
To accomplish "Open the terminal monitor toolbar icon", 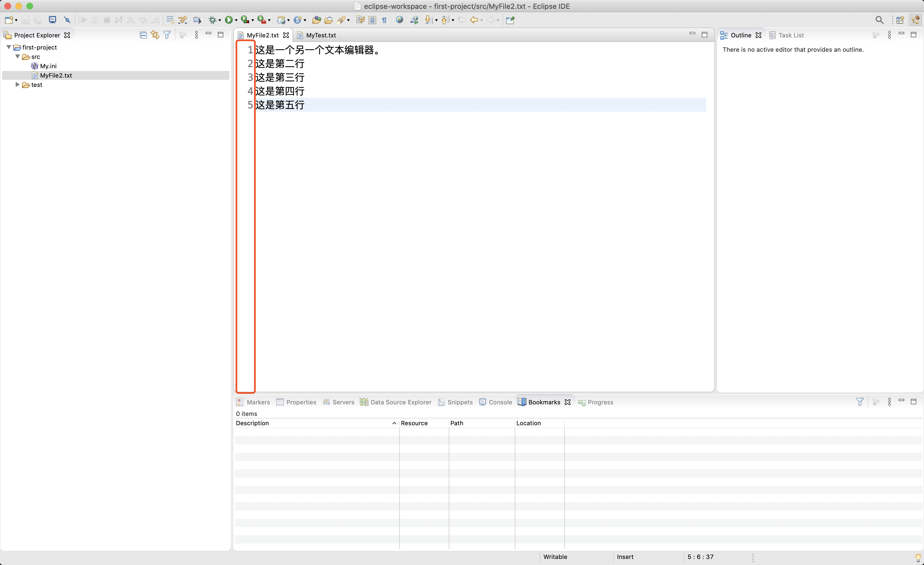I will point(53,20).
